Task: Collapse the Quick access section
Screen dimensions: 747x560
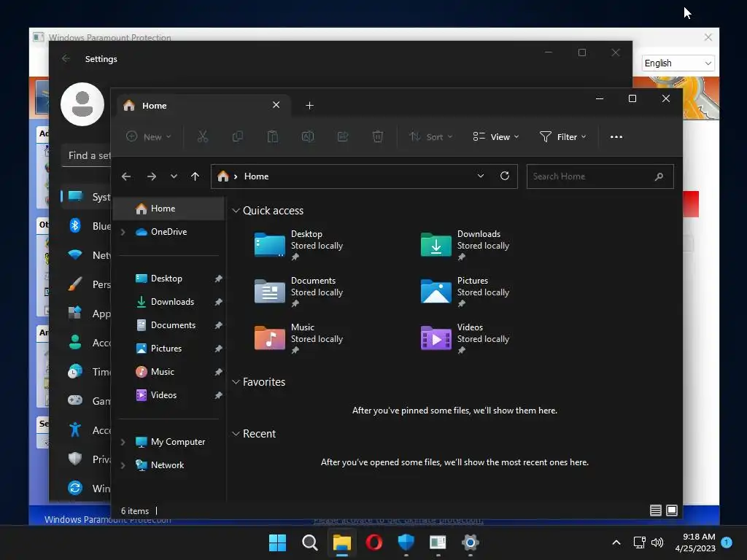Action: pos(236,211)
